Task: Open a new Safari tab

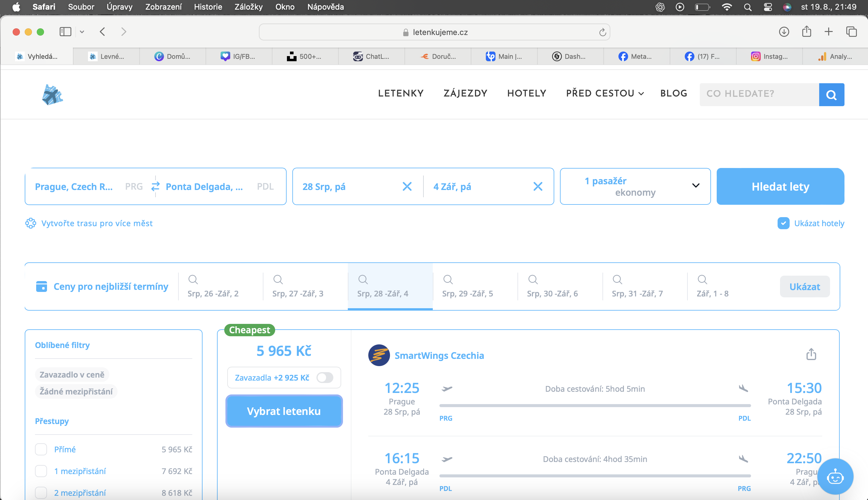Action: (x=829, y=32)
